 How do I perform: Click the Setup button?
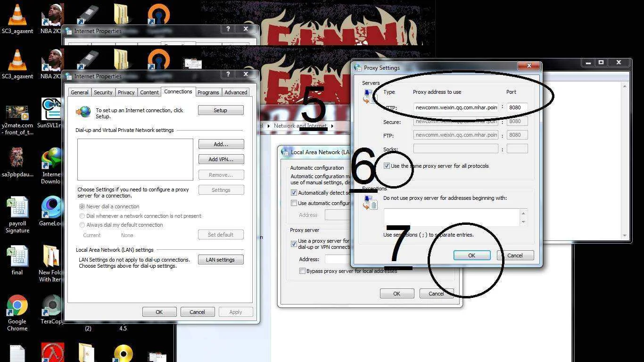221,110
